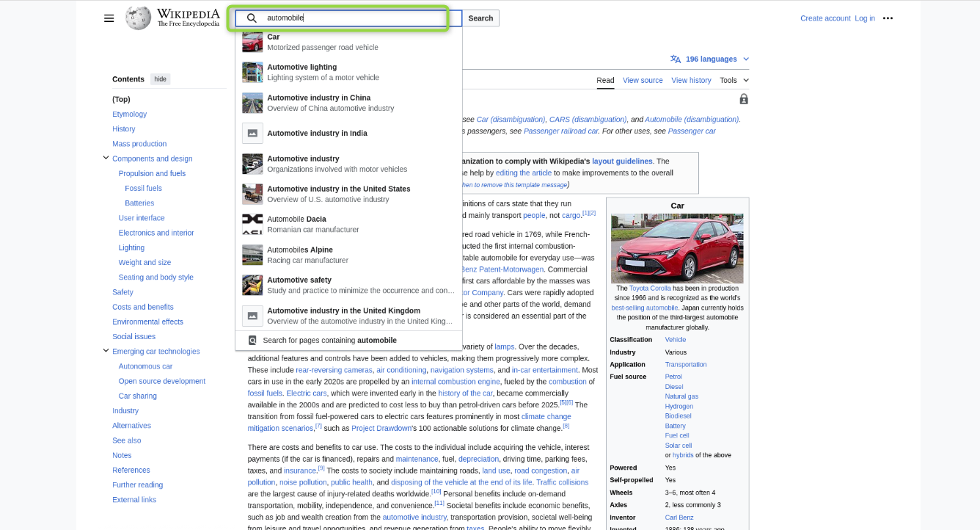This screenshot has height=530, width=980.
Task: Click inside the automobile search field
Action: click(352, 18)
